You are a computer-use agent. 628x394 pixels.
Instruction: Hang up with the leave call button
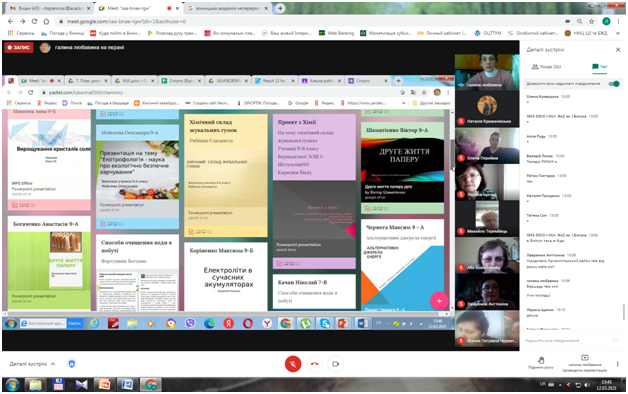click(x=314, y=364)
